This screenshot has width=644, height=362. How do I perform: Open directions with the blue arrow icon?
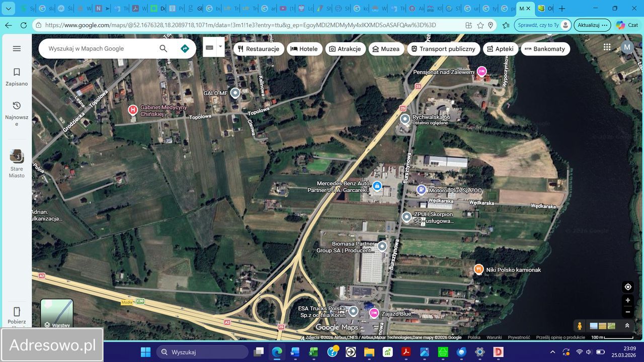(185, 49)
